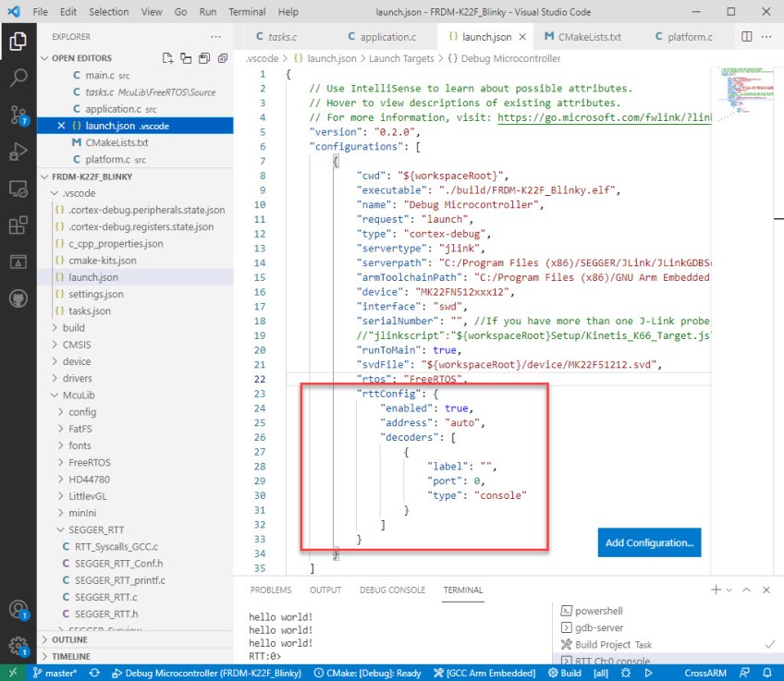Click the Add Configuration button
This screenshot has height=681, width=784.
[x=649, y=542]
